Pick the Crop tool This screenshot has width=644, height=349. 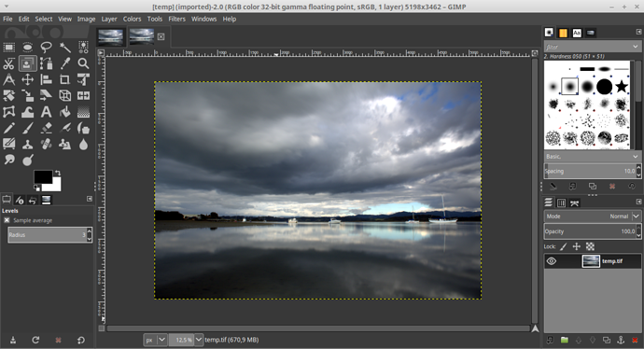point(64,79)
